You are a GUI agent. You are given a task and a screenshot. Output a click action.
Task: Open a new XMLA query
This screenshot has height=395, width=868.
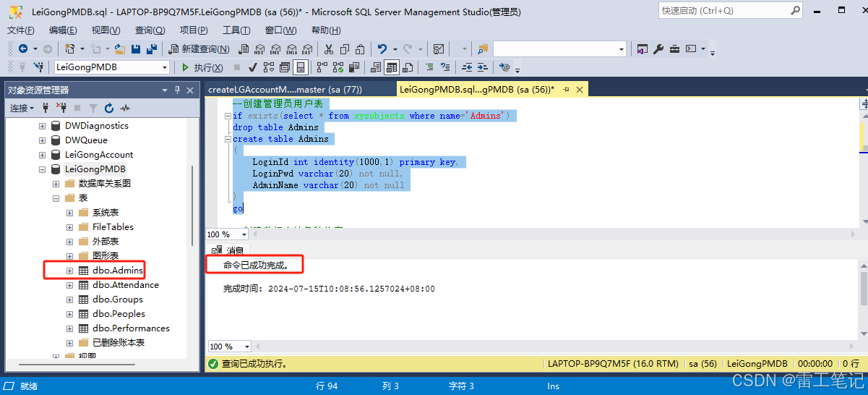pyautogui.click(x=292, y=49)
